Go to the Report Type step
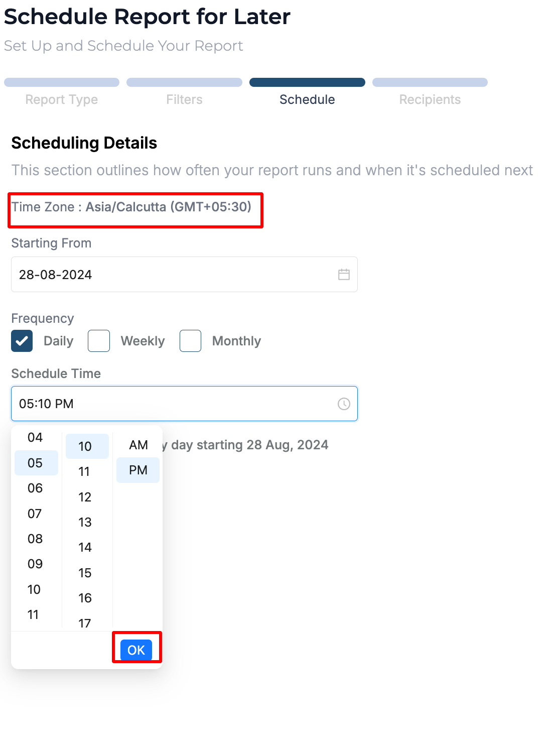The height and width of the screenshot is (756, 558). (x=62, y=99)
